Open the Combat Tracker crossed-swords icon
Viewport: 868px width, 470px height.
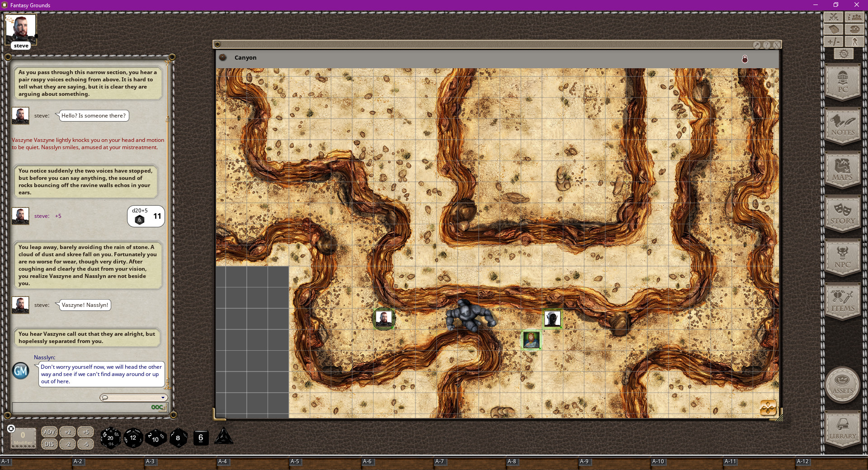[x=833, y=17]
